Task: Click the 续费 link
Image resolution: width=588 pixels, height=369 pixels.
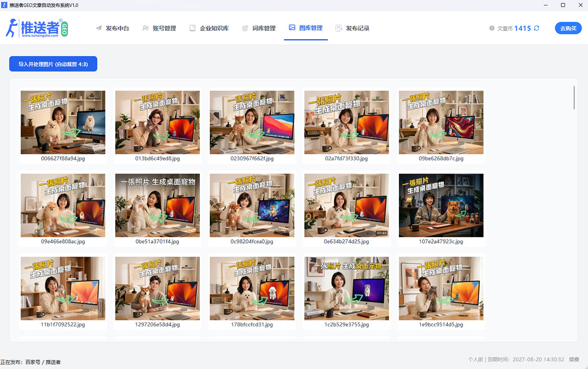Action: click(x=574, y=360)
